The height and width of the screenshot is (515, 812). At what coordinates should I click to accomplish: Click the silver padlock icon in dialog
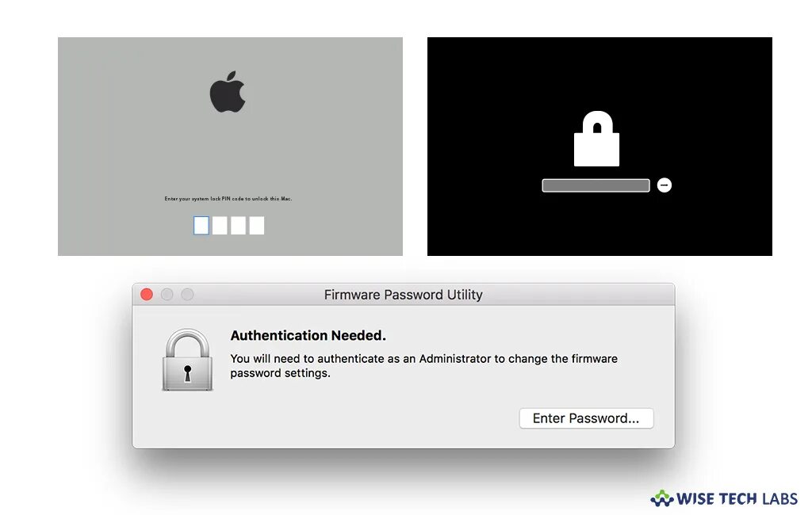click(187, 359)
